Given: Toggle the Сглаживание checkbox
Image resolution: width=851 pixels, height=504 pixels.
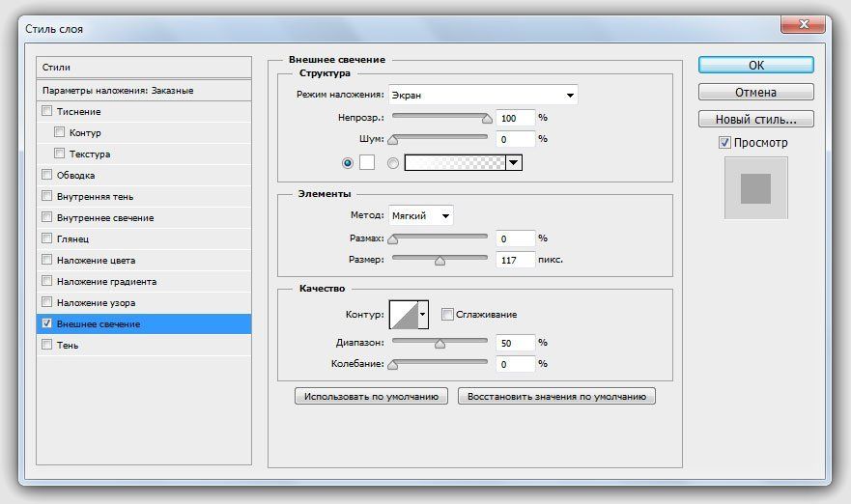Looking at the screenshot, I should pyautogui.click(x=447, y=314).
